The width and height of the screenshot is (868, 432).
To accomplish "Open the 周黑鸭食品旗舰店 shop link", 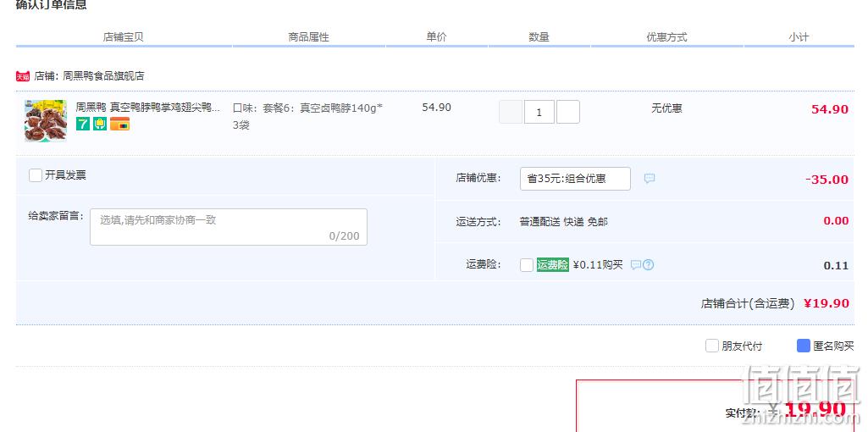I will click(x=103, y=76).
